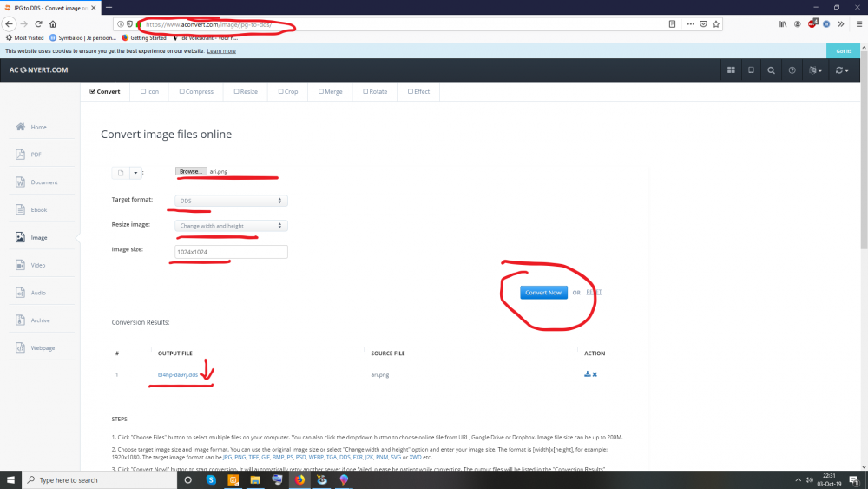Viewport: 868px width, 489px height.
Task: Open a new browser tab
Action: 109,7
